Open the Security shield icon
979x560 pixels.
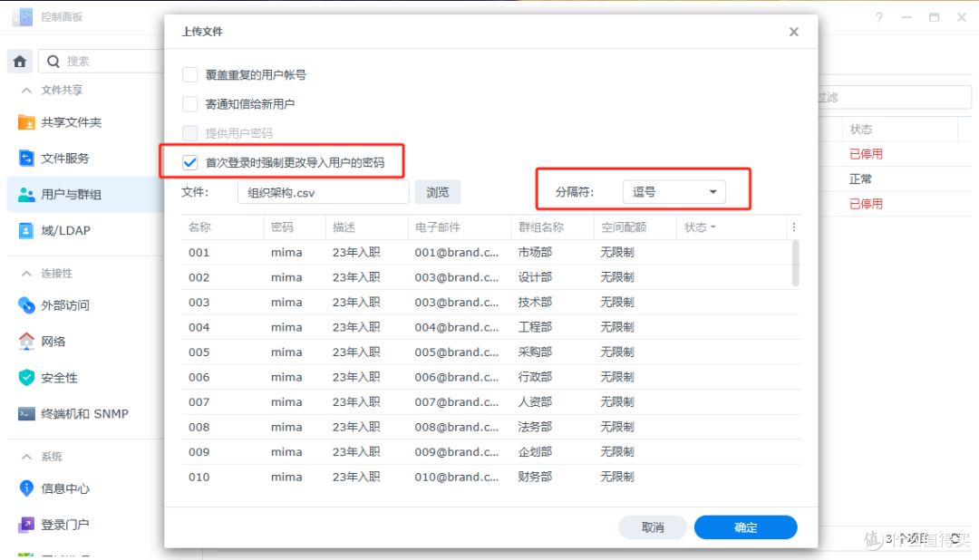[26, 378]
